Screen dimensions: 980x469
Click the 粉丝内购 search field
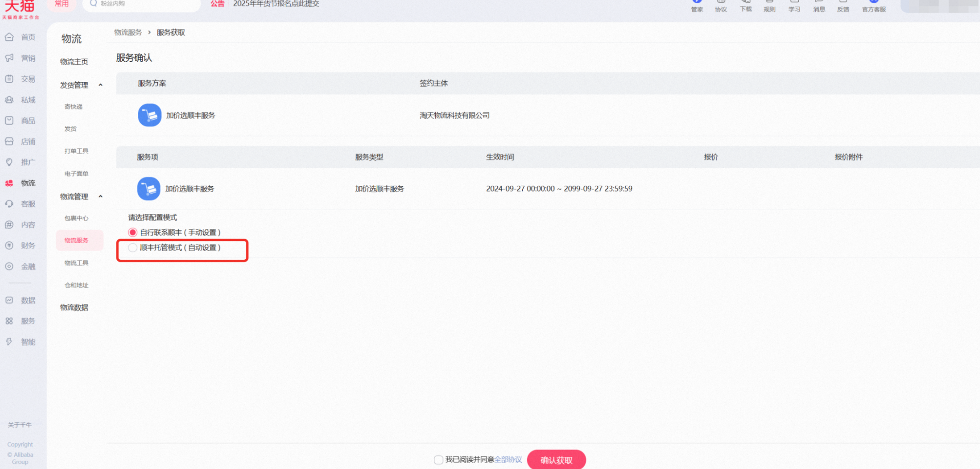142,4
